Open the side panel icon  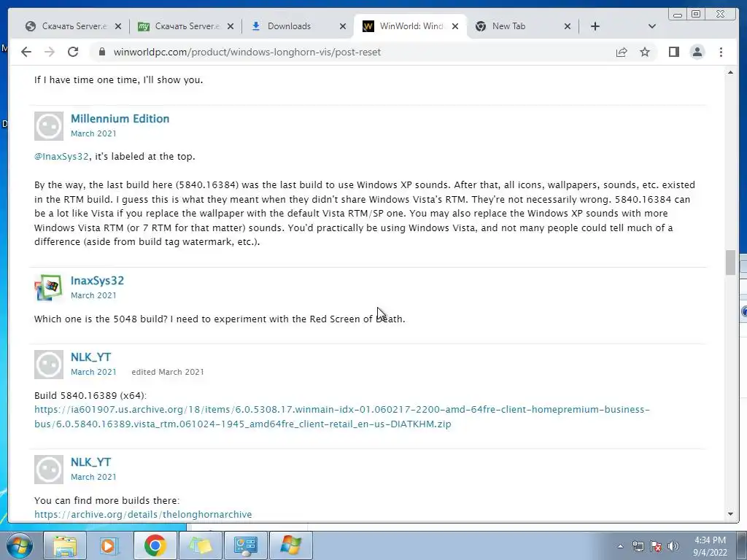tap(673, 52)
